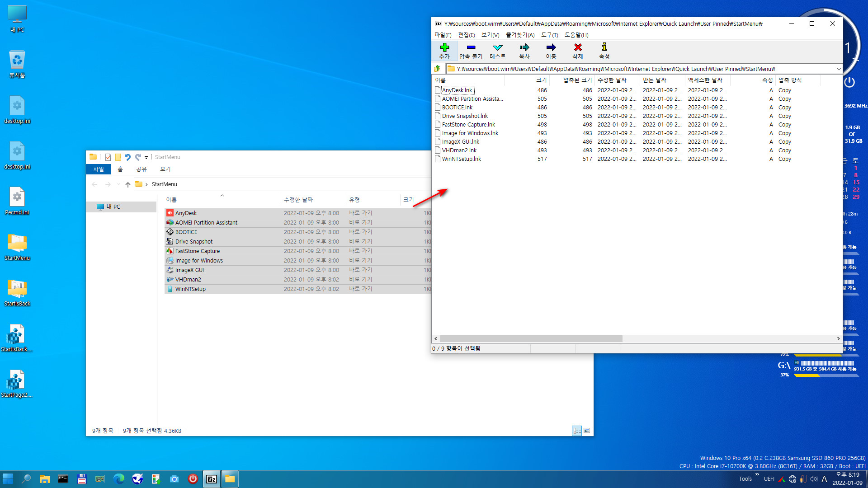Viewport: 868px width, 488px height.
Task: Open recent locations dropdown in Explorer
Action: 118,184
